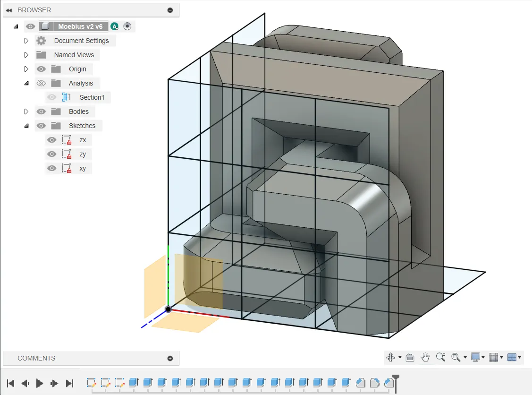Select the Orbit navigation tool
The image size is (532, 395).
coord(391,358)
